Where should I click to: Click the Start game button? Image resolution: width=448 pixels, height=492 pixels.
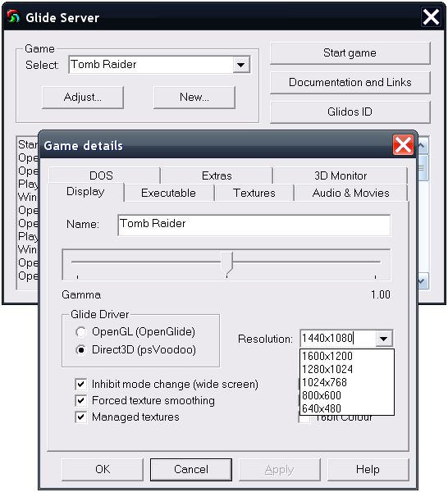tap(350, 53)
